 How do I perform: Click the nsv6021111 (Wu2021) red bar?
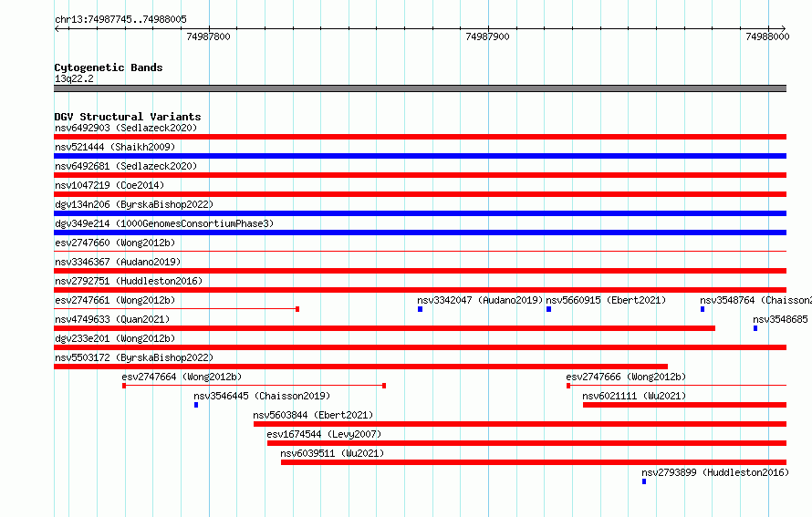tap(684, 405)
